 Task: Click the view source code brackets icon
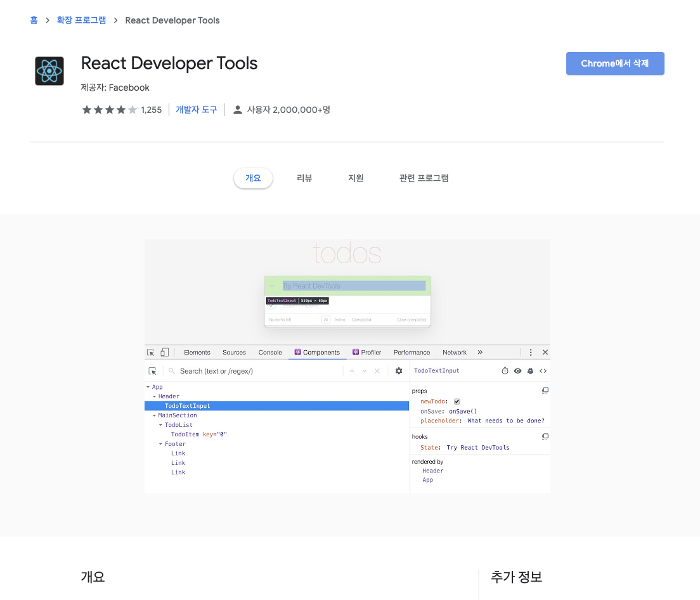543,371
